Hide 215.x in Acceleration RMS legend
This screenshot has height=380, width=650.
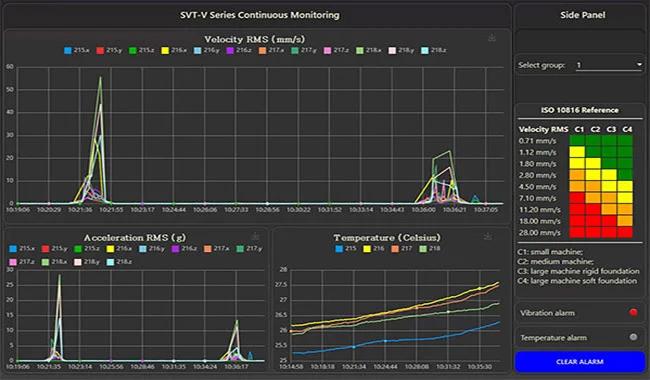pyautogui.click(x=22, y=249)
